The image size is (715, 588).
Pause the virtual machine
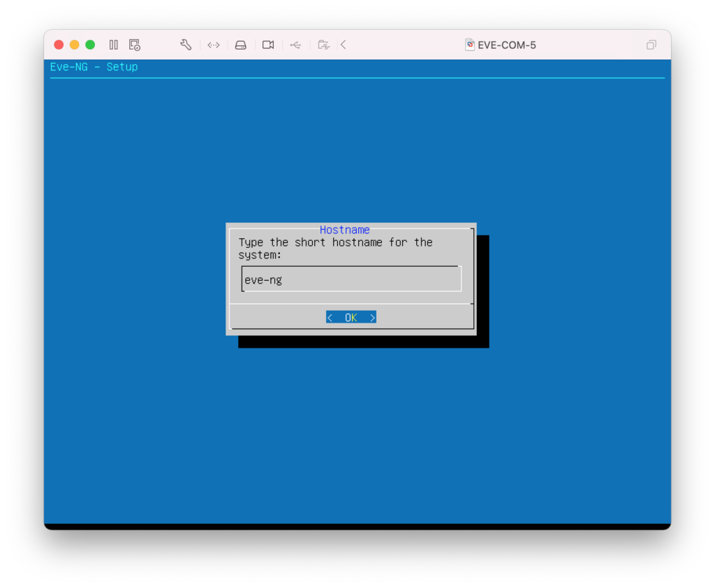(x=114, y=45)
